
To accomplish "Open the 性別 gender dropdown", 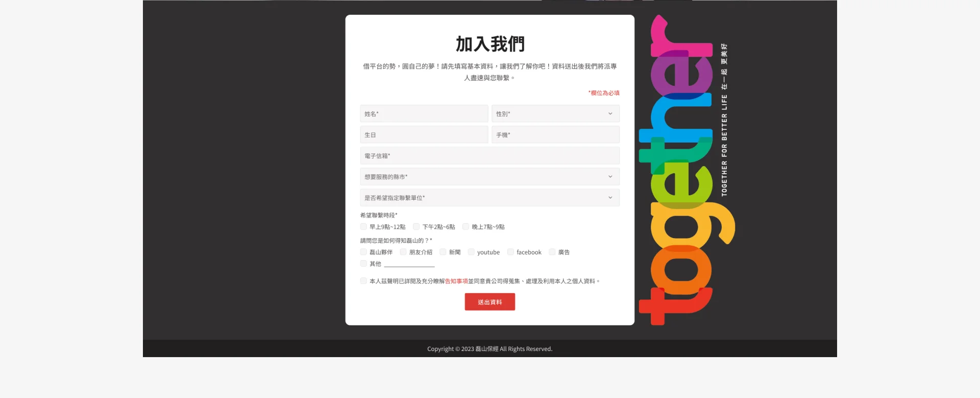I will click(555, 113).
